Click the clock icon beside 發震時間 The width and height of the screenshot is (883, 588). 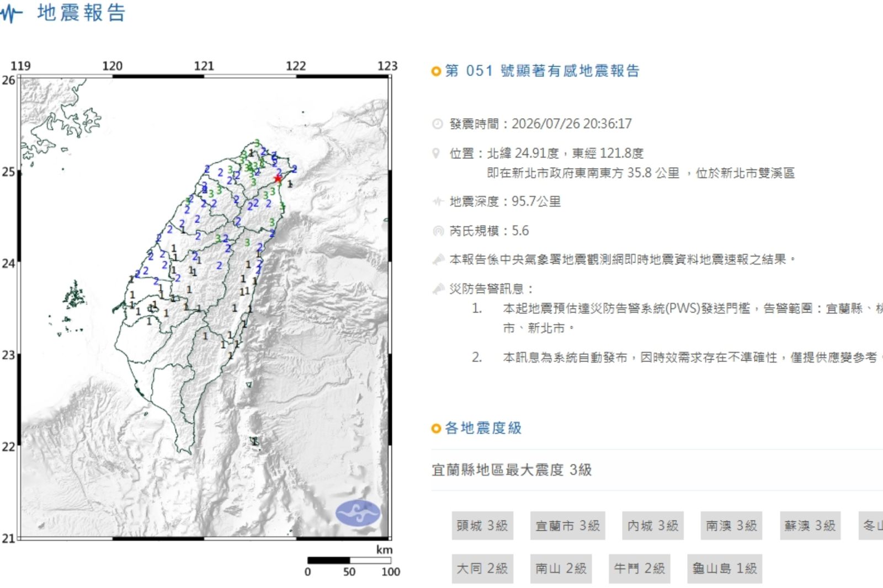(x=438, y=124)
